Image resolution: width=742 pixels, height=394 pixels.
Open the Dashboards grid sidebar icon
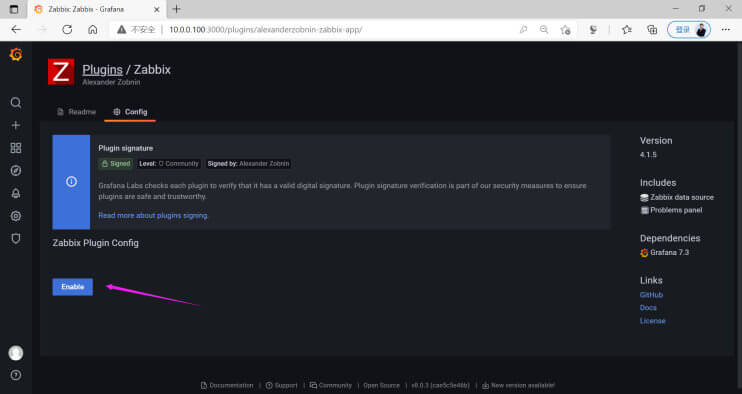click(16, 148)
